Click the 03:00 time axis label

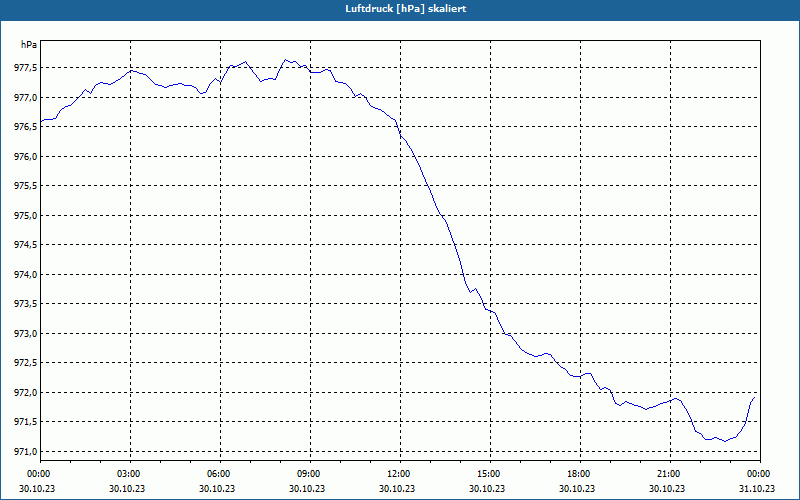[130, 474]
